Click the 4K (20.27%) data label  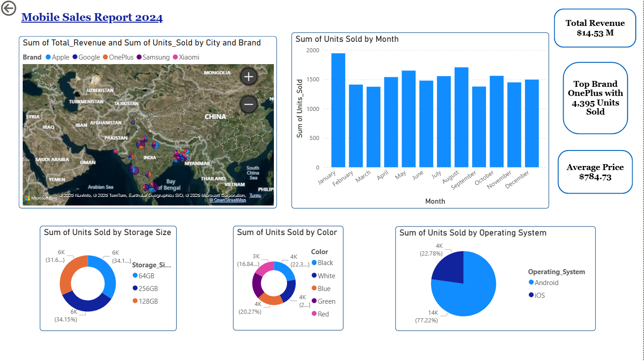[x=251, y=308]
